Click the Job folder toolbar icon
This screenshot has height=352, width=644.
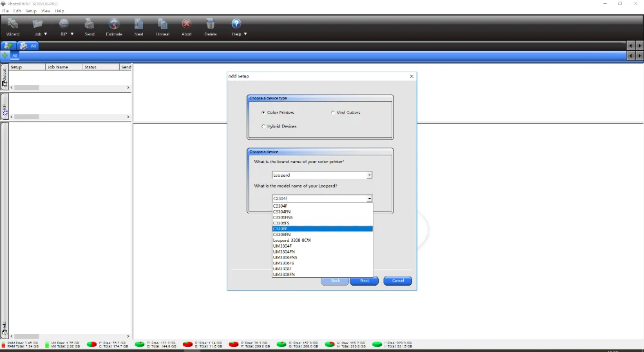tap(38, 24)
